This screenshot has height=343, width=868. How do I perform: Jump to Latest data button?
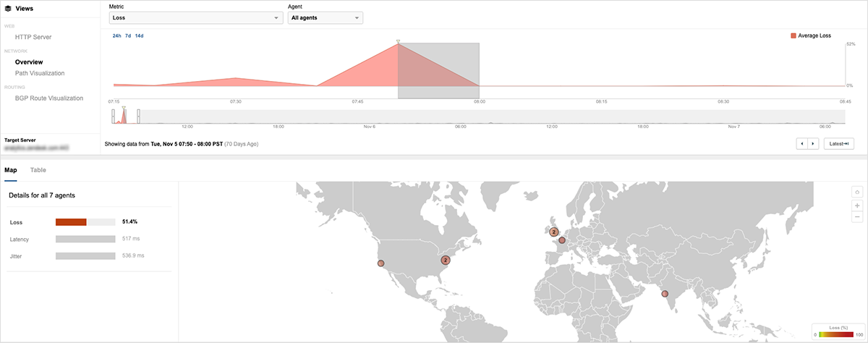839,144
